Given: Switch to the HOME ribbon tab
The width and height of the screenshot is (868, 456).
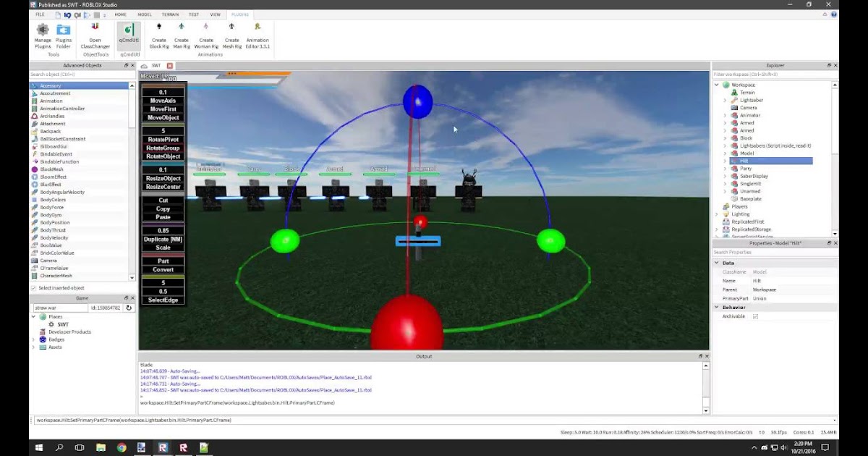Looking at the screenshot, I should [121, 14].
